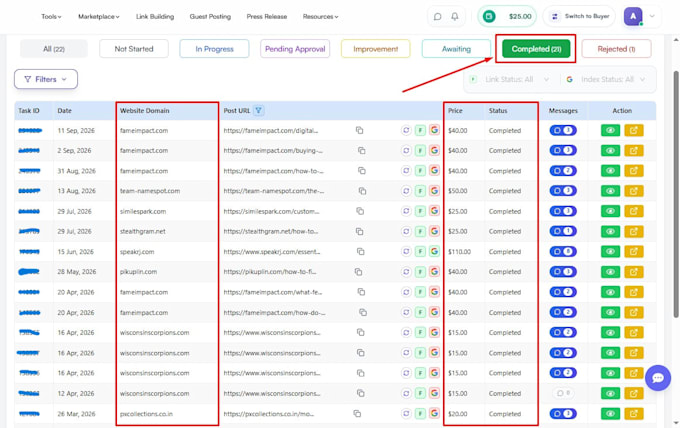The image size is (680, 428).
Task: Click green F icon in 31 Aug, 2026 row
Action: [420, 171]
